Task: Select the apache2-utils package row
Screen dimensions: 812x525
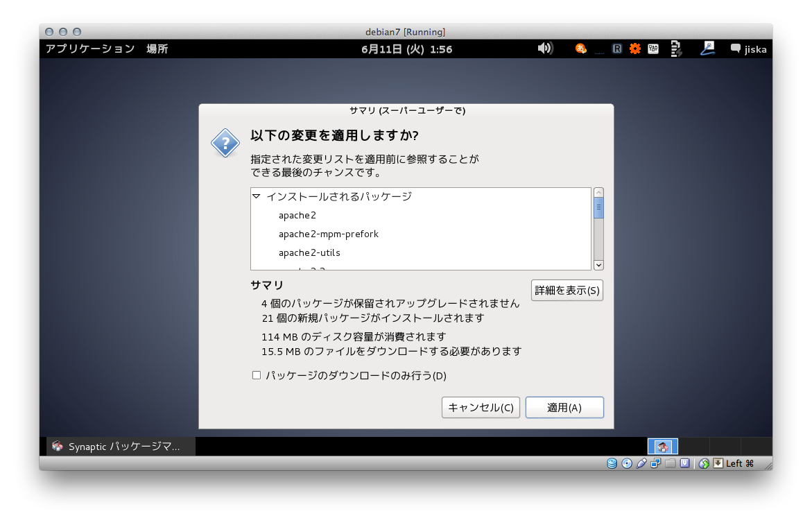Action: coord(420,252)
